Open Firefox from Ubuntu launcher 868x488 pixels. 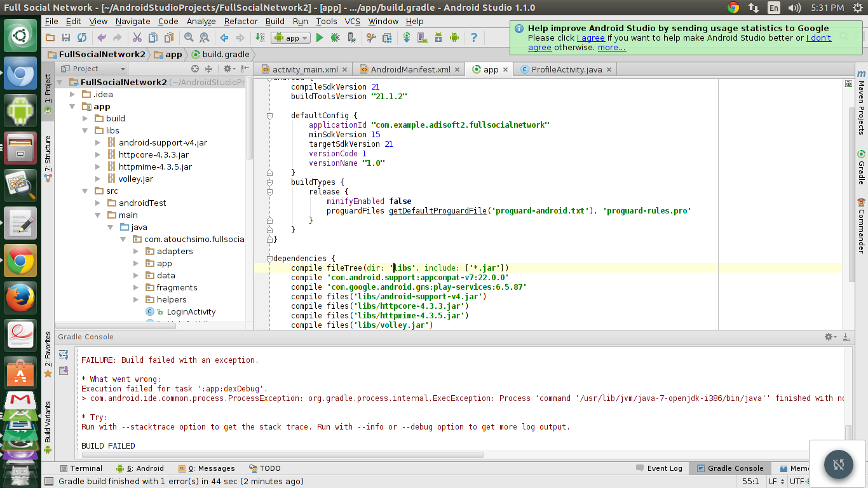click(20, 297)
